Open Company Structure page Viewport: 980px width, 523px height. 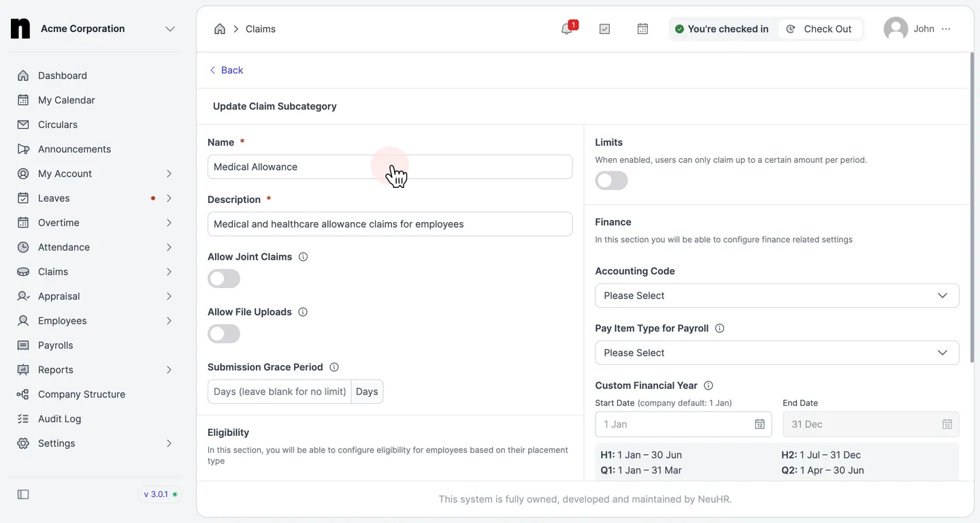(x=82, y=394)
